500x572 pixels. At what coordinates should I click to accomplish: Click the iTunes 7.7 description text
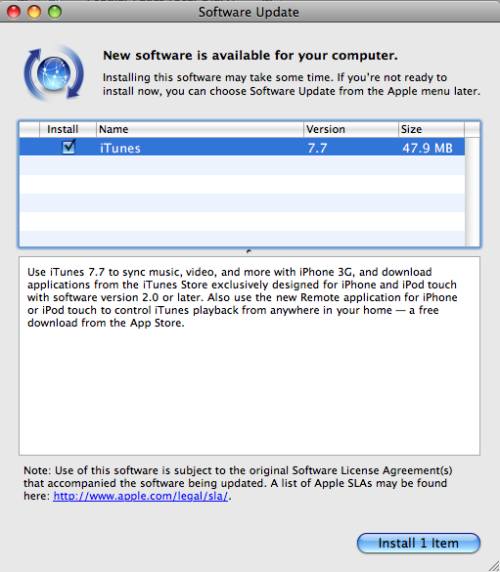242,297
